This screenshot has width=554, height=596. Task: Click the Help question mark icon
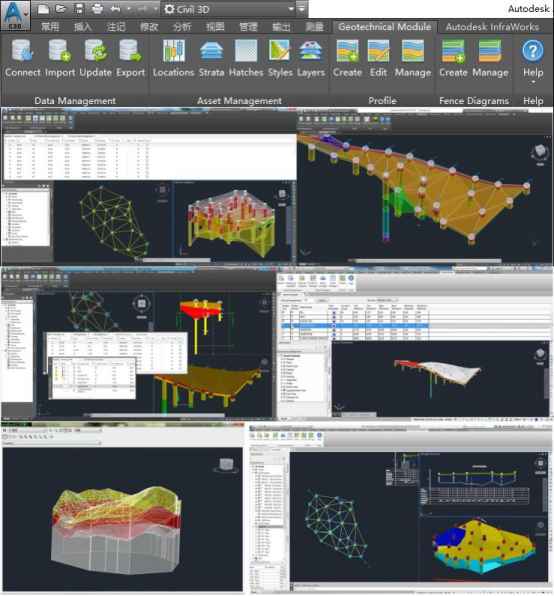coord(533,51)
